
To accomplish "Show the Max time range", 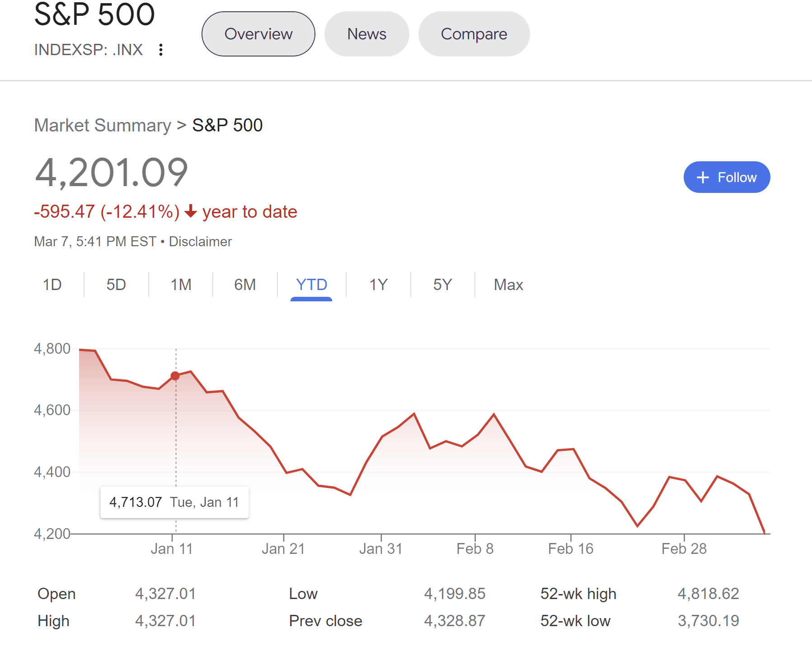I will [508, 285].
